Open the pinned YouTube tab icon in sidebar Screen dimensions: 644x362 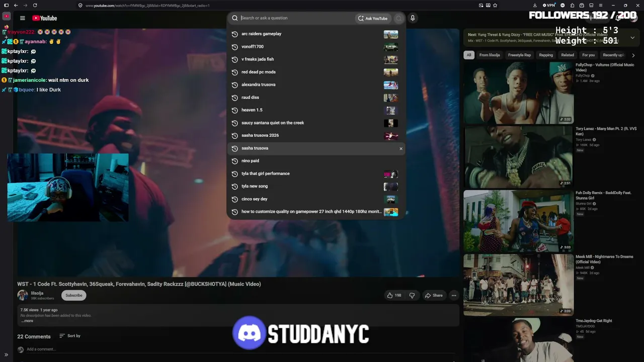coord(6,17)
